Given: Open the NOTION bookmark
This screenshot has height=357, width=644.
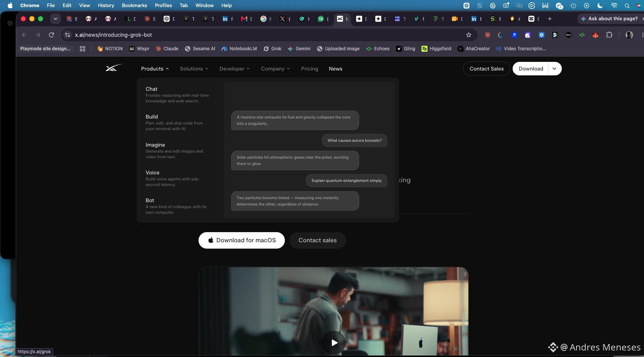Looking at the screenshot, I should tap(110, 49).
